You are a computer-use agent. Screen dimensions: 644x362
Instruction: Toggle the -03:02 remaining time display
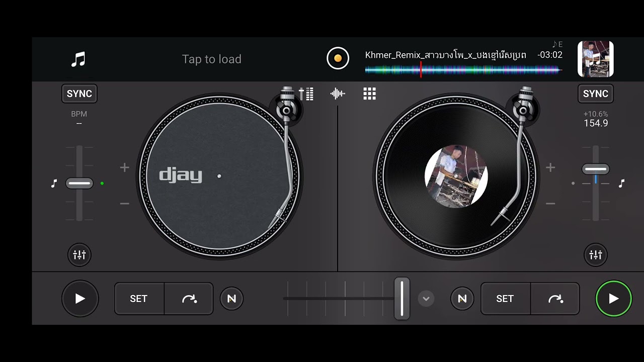pyautogui.click(x=550, y=55)
